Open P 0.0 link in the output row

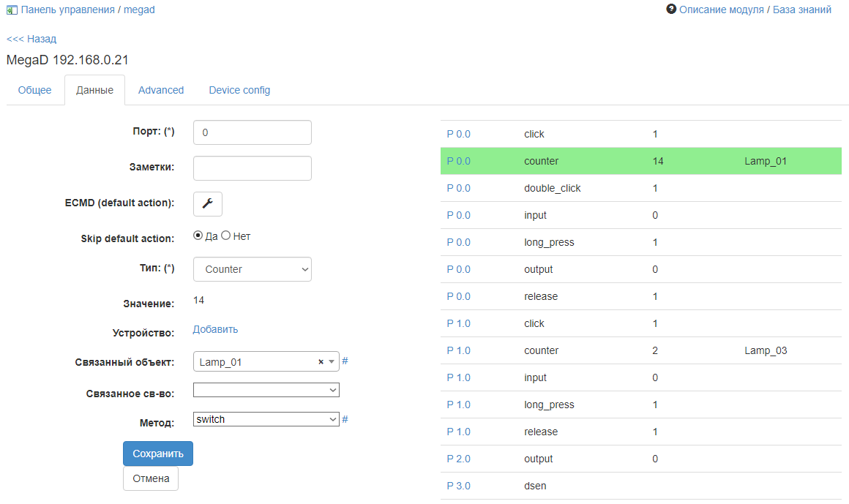459,269
